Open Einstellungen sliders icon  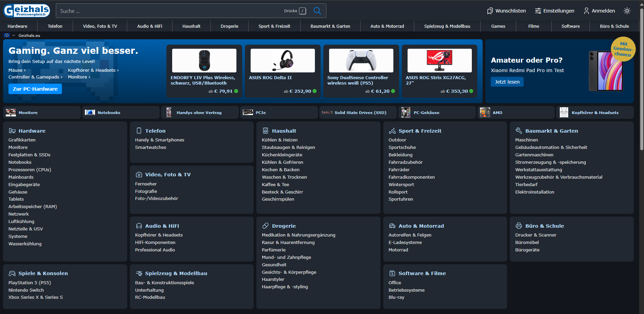pyautogui.click(x=538, y=11)
